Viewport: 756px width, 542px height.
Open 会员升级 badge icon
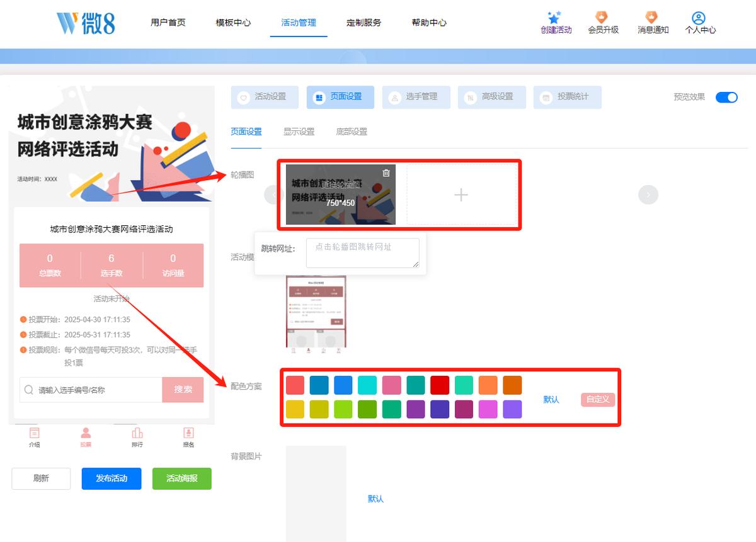[x=602, y=17]
